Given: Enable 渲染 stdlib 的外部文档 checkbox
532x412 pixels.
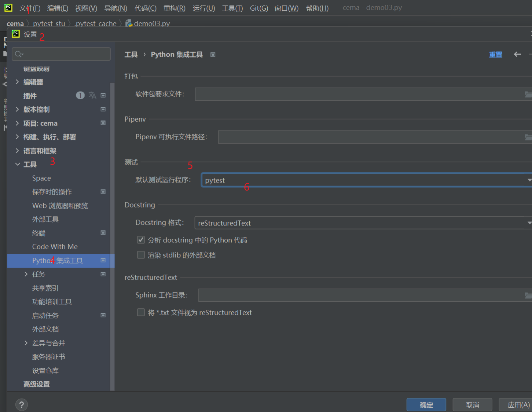Looking at the screenshot, I should point(141,255).
